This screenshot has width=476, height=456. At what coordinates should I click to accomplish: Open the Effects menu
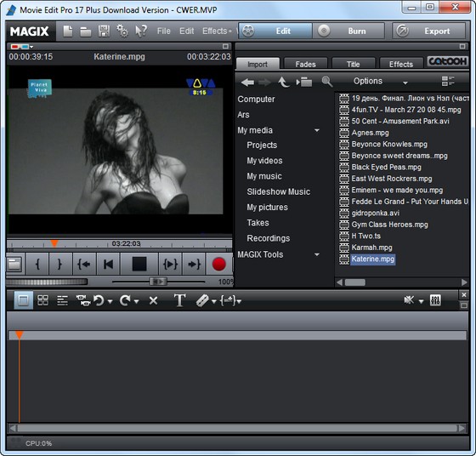[x=214, y=31]
